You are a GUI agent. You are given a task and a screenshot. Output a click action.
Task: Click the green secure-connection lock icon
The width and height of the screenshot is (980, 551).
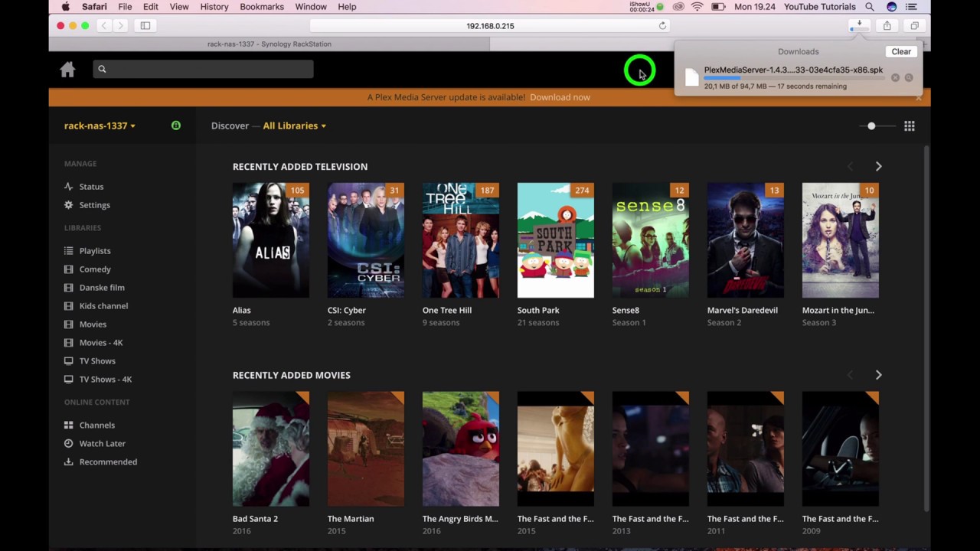(176, 126)
